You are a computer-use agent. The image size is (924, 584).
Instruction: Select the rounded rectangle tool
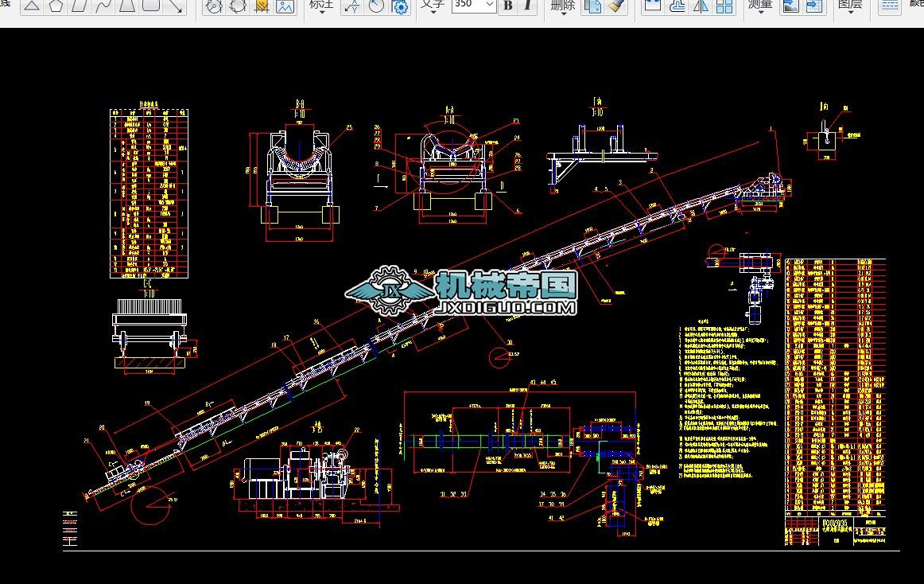151,6
